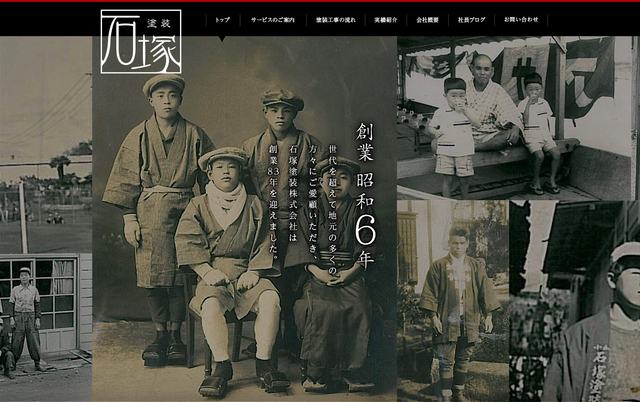Select the トップ menu item
Image resolution: width=640 pixels, height=402 pixels.
click(x=222, y=19)
